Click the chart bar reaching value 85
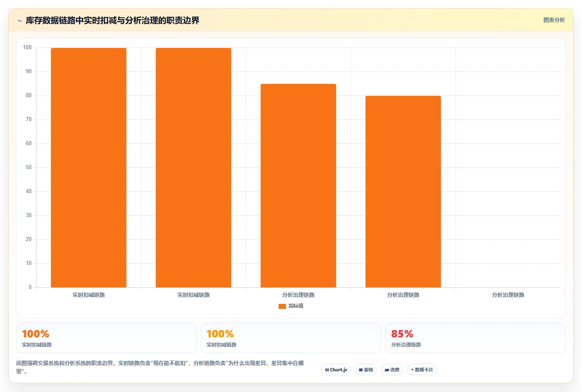Viewport: 582px width, 392px height. pyautogui.click(x=298, y=186)
